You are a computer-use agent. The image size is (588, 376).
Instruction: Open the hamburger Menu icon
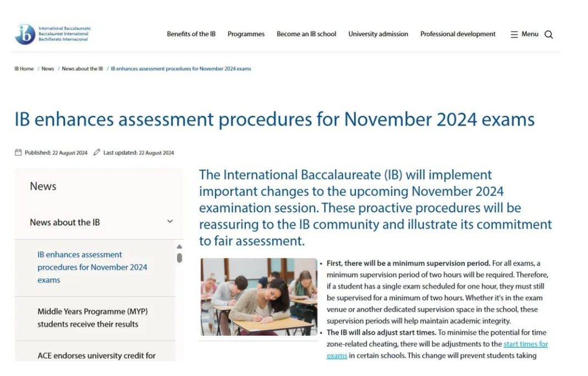(514, 35)
